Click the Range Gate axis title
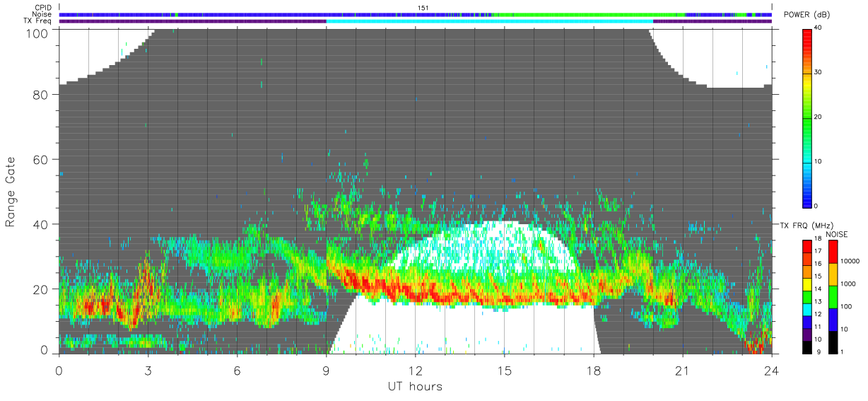Viewport: 868px width, 401px height. point(11,192)
